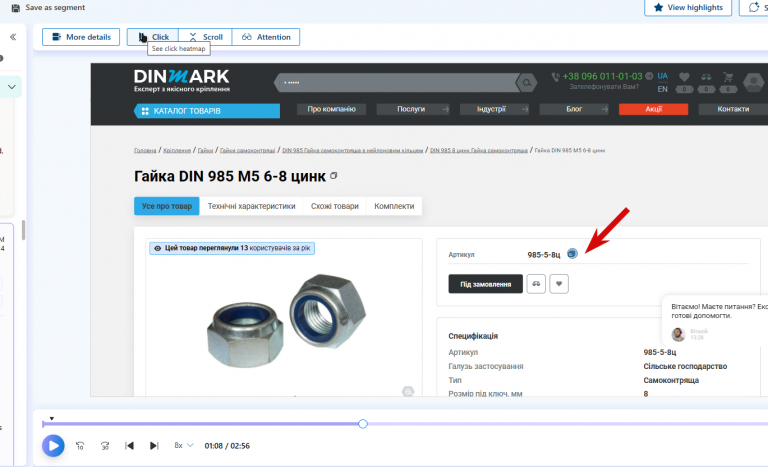768x467 pixels.
Task: Click the red Акції button
Action: 653,109
